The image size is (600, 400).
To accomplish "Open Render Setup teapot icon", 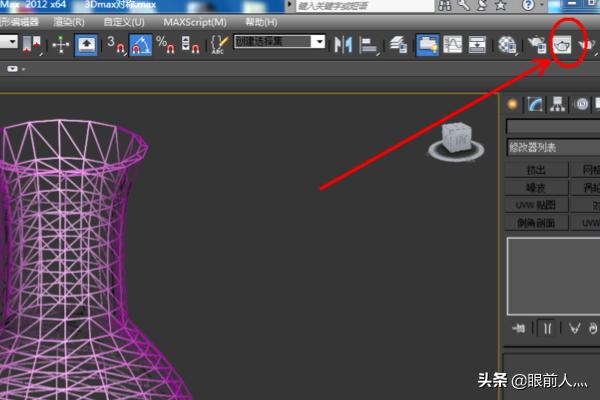I will [x=537, y=46].
